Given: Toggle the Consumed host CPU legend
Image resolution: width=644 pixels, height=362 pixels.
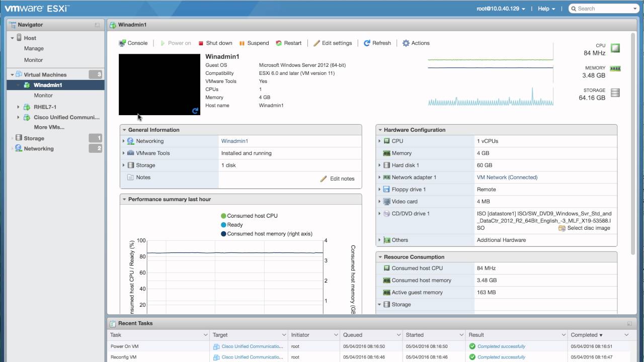Looking at the screenshot, I should [x=249, y=216].
